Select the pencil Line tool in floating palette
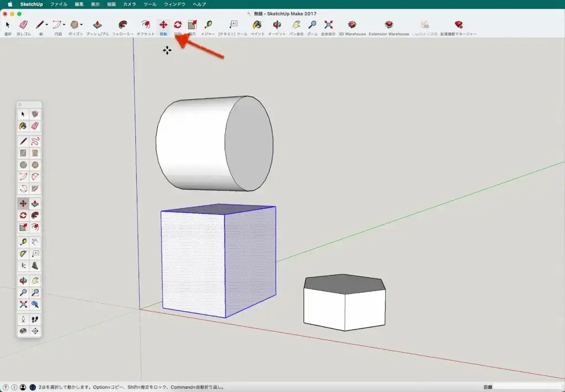 click(x=23, y=141)
